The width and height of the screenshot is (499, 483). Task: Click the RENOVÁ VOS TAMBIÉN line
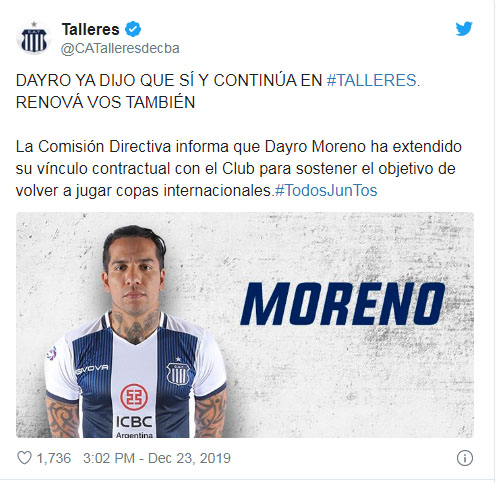pyautogui.click(x=105, y=102)
